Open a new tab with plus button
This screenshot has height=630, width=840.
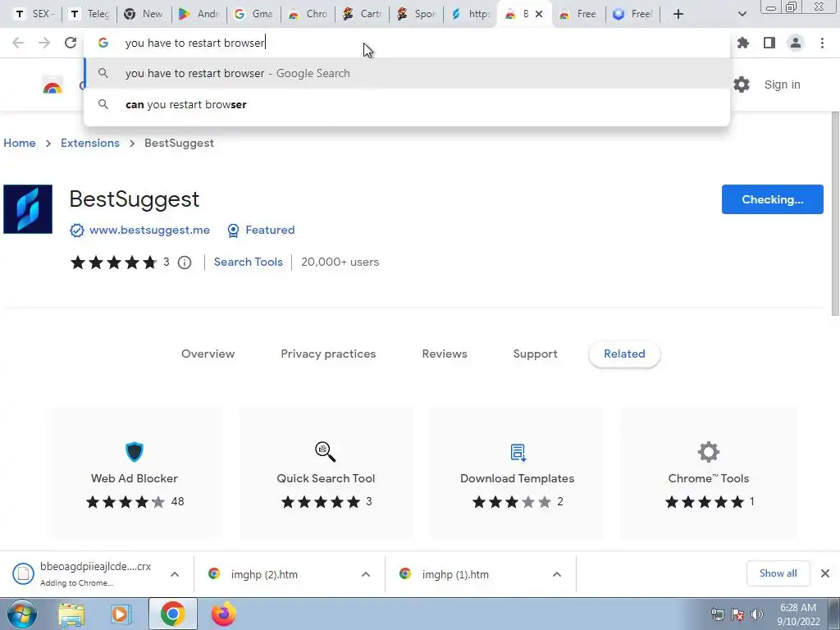coord(678,14)
